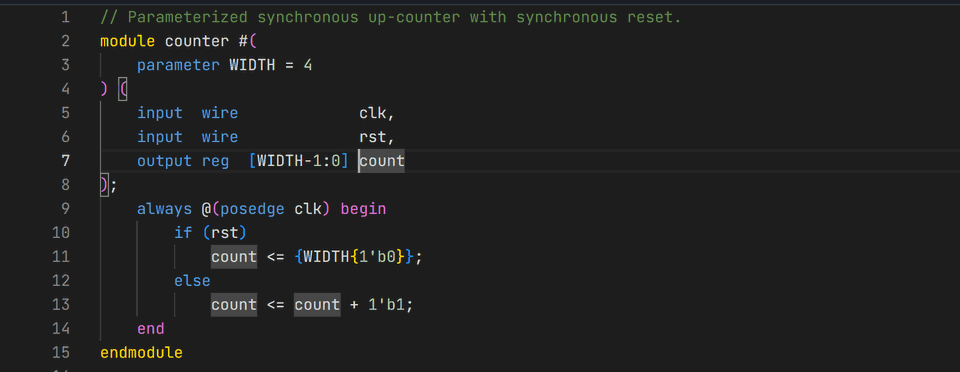
Task: Click the module name 'counter'
Action: pos(197,41)
